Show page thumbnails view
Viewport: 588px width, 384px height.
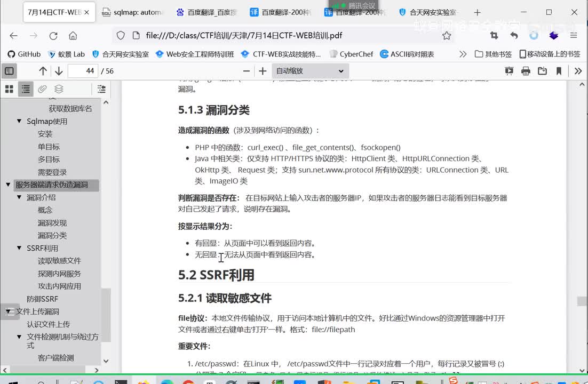[9, 89]
